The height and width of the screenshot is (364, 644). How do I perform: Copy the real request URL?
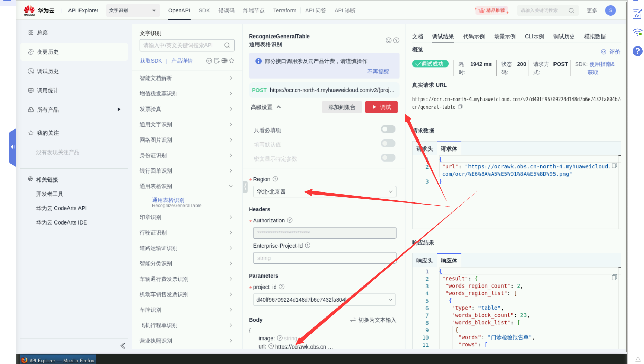point(460,107)
